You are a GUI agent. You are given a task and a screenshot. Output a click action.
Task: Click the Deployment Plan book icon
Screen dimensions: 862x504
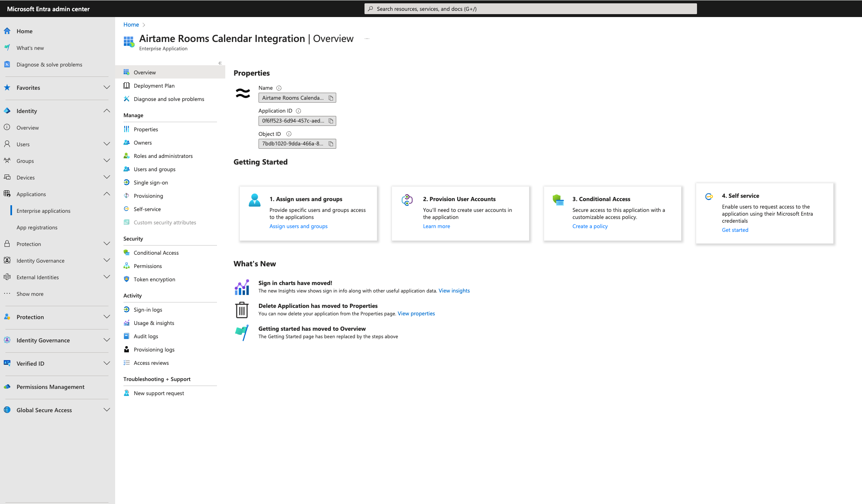click(x=127, y=86)
